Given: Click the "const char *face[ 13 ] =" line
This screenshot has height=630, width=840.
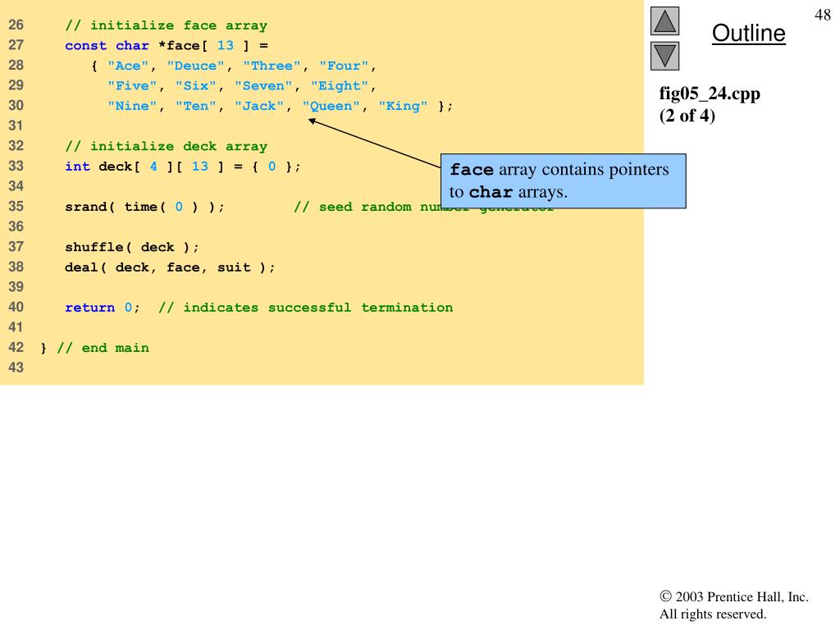Looking at the screenshot, I should point(167,46).
